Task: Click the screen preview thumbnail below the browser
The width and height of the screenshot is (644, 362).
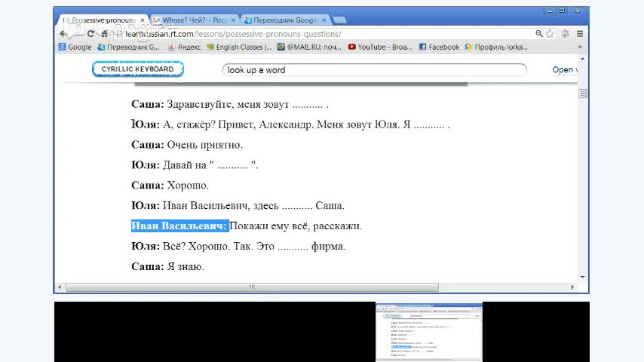Action: click(429, 332)
